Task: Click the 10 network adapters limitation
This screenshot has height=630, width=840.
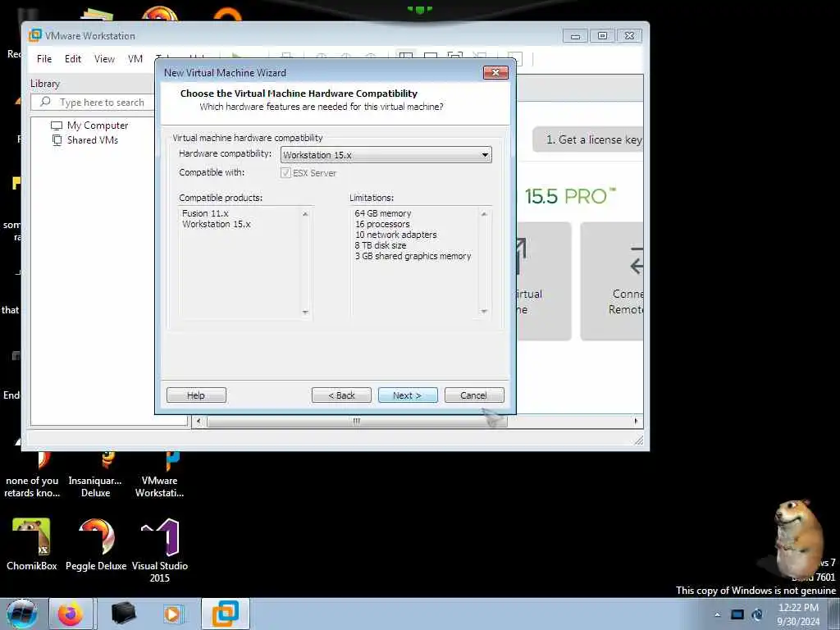Action: [x=396, y=235]
